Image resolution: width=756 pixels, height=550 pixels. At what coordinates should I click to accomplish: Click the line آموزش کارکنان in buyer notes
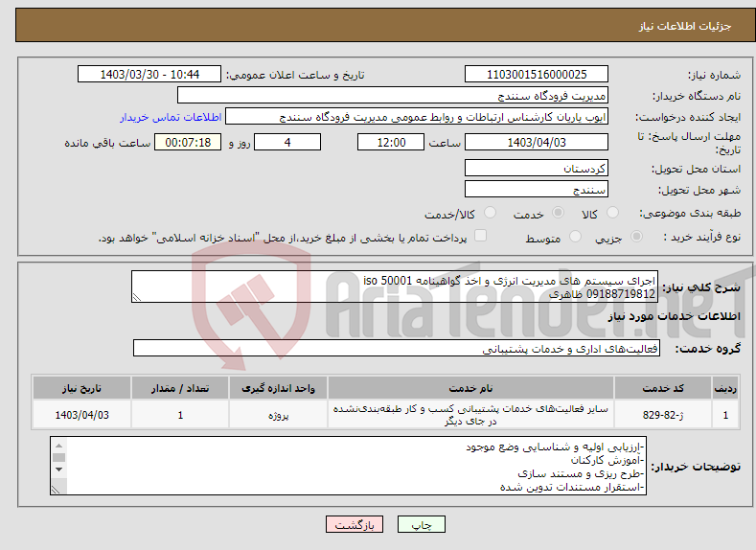[x=607, y=460]
